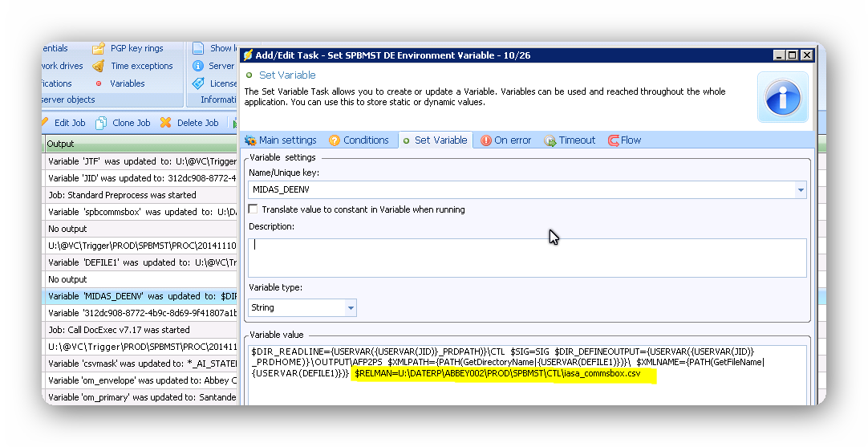Open Variables from the server objects group
Image resolution: width=868 pixels, height=447 pixels.
[x=127, y=83]
